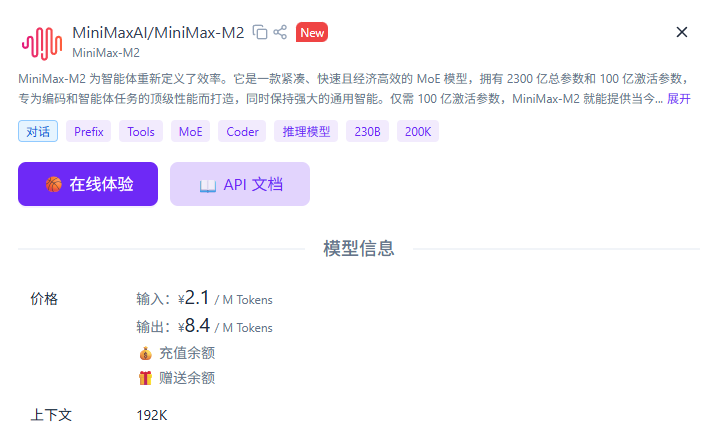
Task: Click the red New badge
Action: [312, 32]
